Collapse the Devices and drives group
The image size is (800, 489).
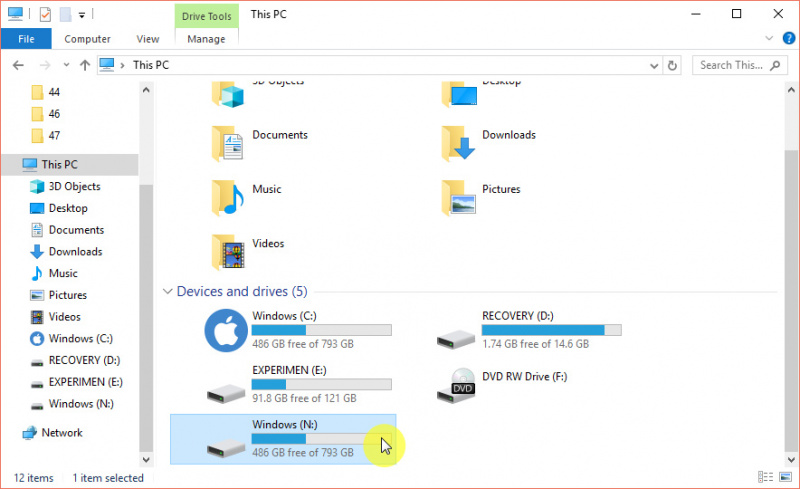(167, 291)
